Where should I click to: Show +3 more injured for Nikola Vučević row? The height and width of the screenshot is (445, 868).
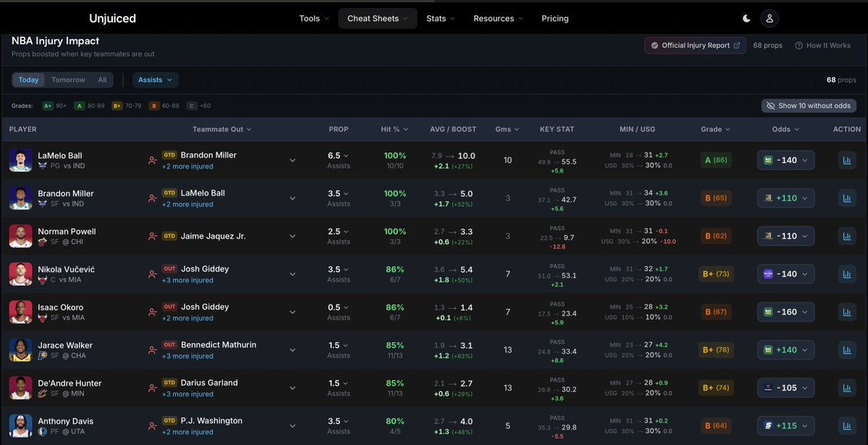tap(187, 281)
